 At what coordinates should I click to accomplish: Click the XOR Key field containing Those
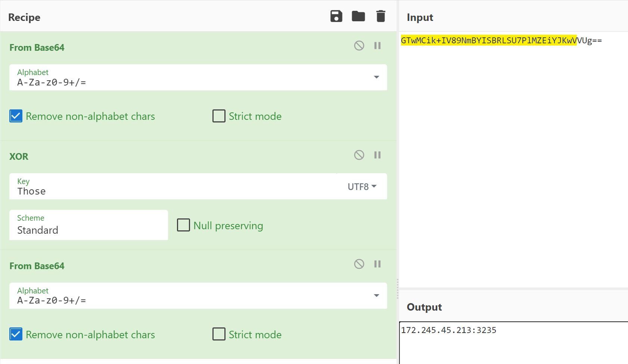tap(175, 191)
